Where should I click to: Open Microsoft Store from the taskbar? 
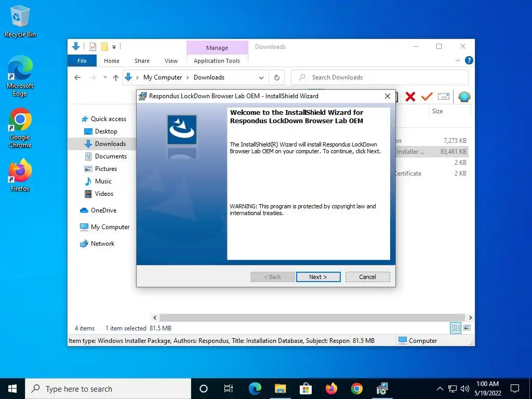click(x=305, y=389)
